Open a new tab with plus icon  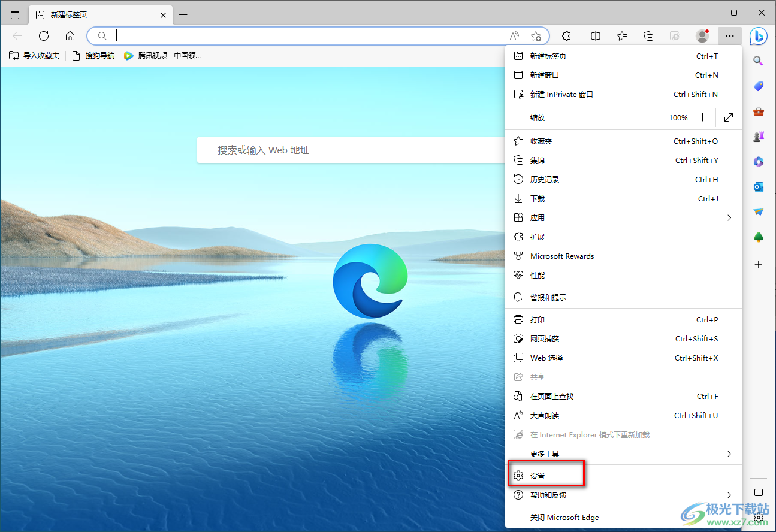coord(183,15)
